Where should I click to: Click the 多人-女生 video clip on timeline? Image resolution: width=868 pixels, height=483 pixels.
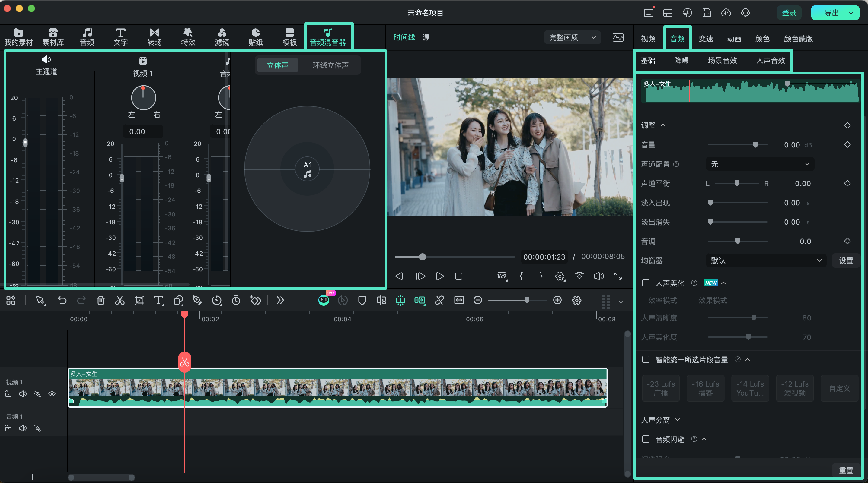click(338, 387)
